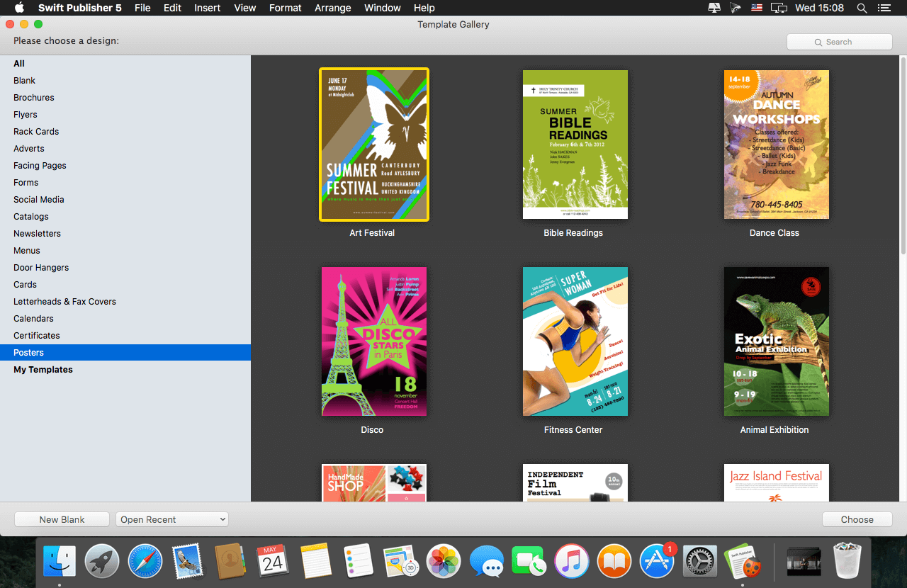Expand the Open Recent dropdown
Screen dimensions: 907x588
[x=172, y=519]
